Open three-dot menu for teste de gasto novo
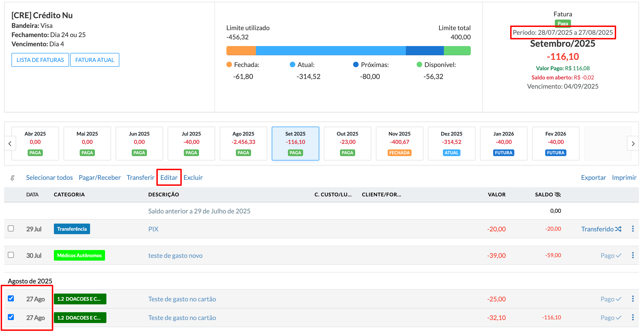 click(x=633, y=255)
